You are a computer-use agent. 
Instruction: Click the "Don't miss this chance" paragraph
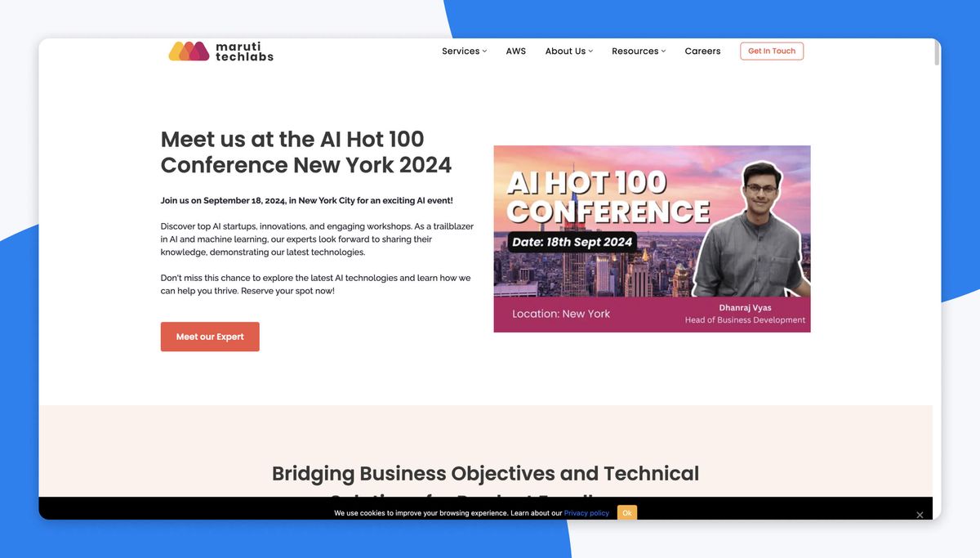(x=316, y=284)
